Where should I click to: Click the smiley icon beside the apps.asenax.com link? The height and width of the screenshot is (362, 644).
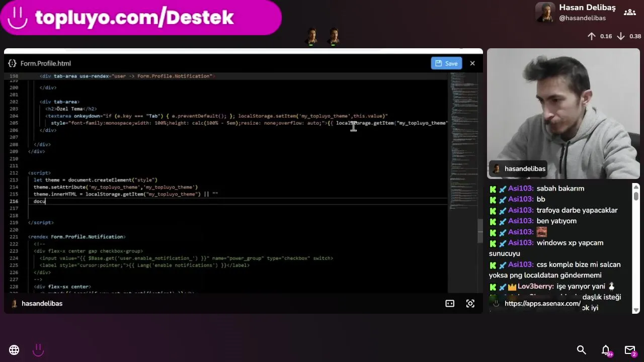coord(496,304)
